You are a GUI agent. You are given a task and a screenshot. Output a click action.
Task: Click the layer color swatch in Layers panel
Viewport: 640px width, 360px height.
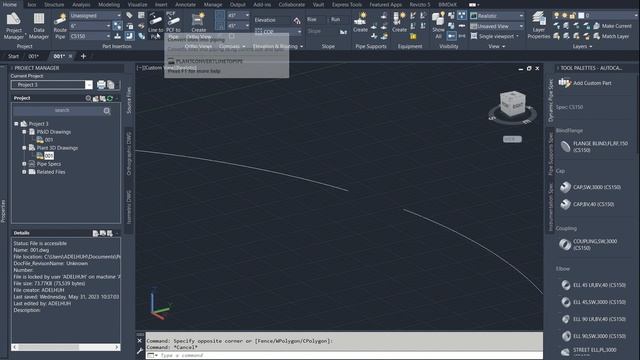point(581,16)
